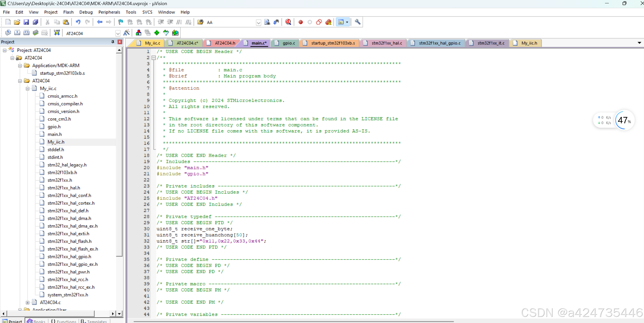Start a debug session
This screenshot has height=323, width=644.
pos(288,22)
